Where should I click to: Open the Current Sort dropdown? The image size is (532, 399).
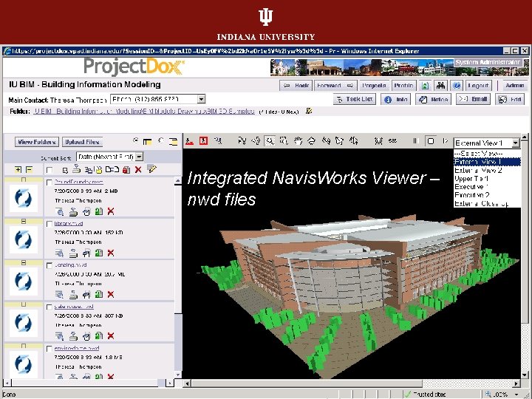[140, 157]
